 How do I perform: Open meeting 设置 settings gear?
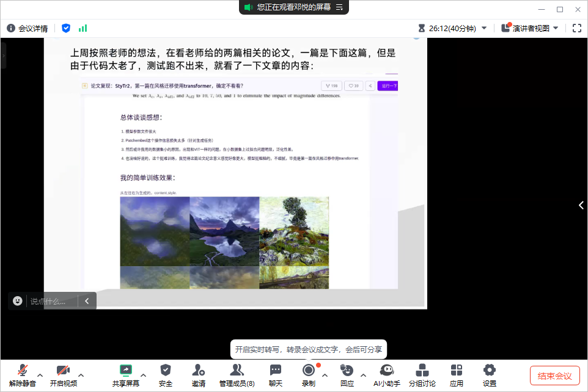coord(490,375)
